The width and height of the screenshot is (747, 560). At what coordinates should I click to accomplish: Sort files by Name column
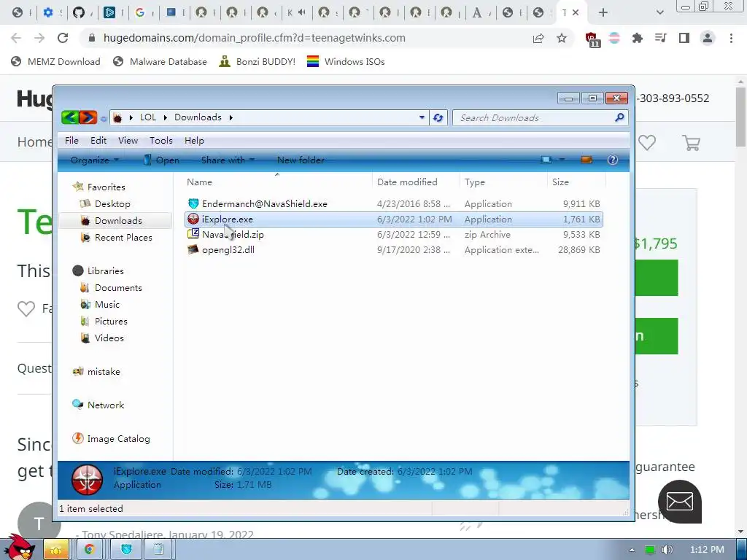tap(276, 182)
